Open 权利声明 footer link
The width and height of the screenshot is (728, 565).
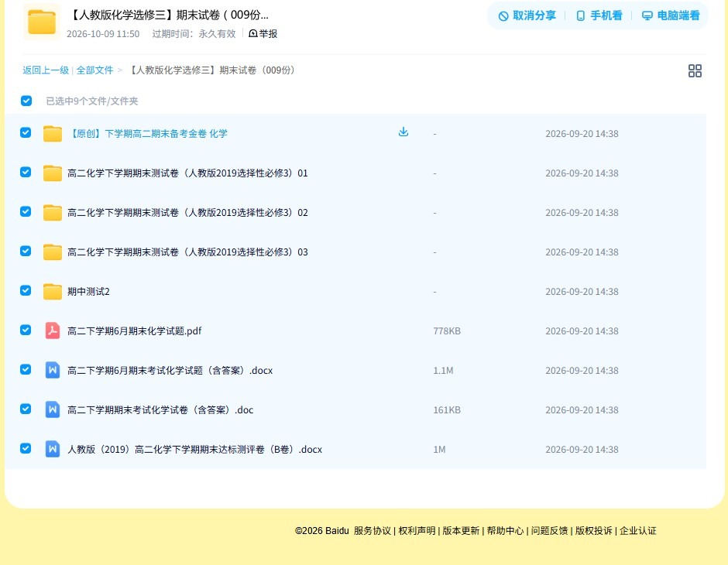[417, 531]
